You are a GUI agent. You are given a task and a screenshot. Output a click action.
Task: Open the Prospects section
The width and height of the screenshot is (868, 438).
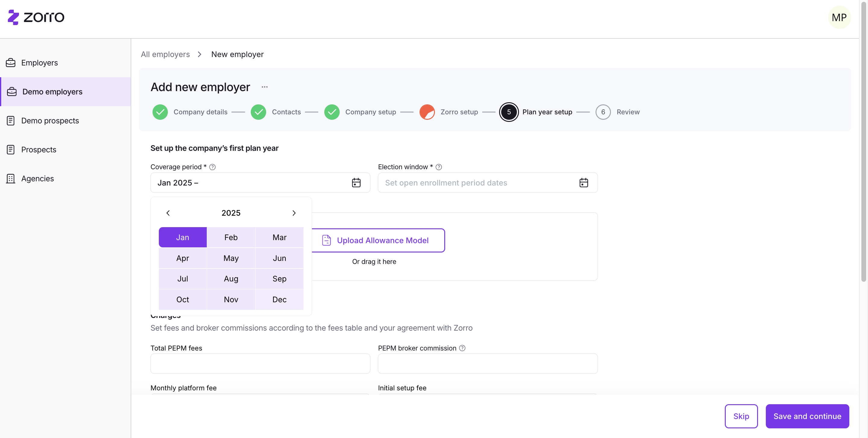tap(65, 150)
